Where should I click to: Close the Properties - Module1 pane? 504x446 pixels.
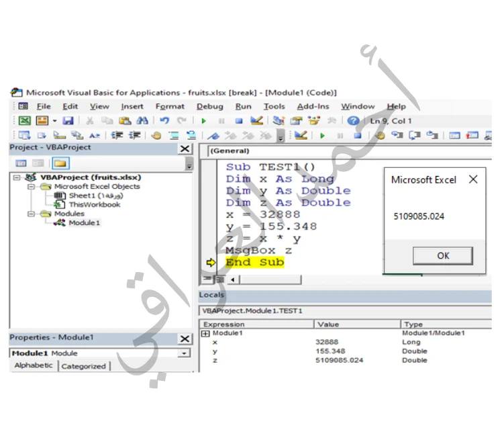pos(185,339)
